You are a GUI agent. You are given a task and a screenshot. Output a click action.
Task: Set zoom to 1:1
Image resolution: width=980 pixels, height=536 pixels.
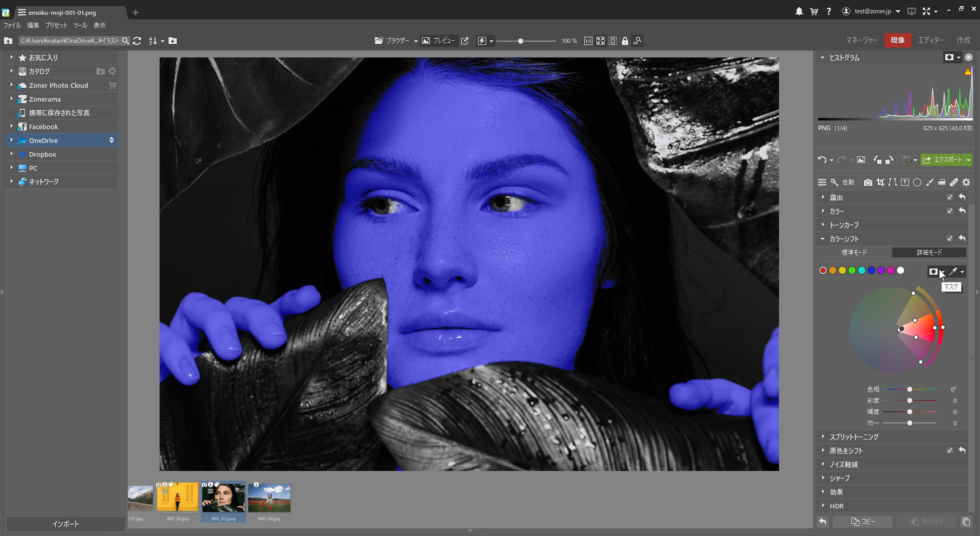pos(588,41)
